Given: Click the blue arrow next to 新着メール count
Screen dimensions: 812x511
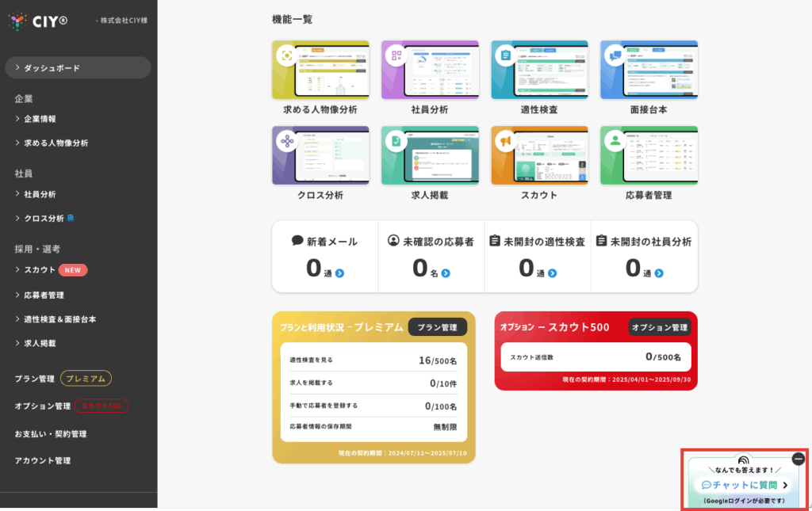Looking at the screenshot, I should point(339,273).
